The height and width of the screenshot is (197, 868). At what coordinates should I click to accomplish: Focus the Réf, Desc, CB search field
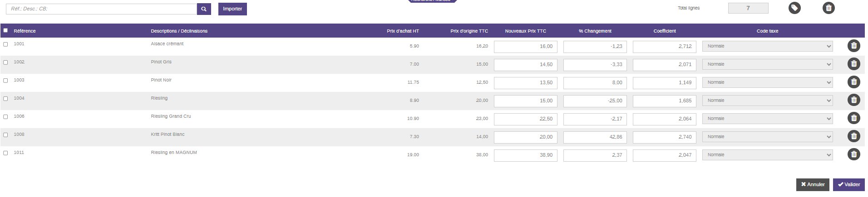click(101, 9)
